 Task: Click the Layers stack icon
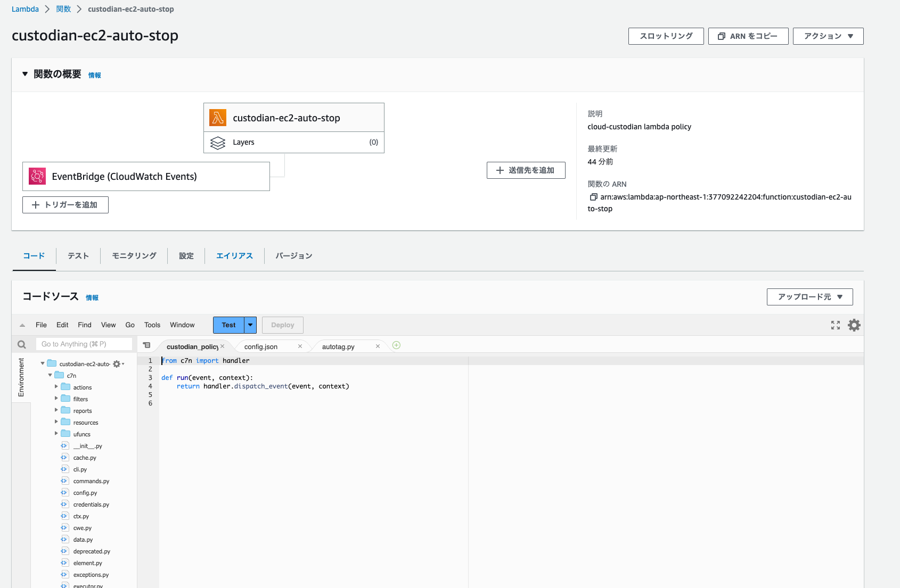pyautogui.click(x=218, y=143)
